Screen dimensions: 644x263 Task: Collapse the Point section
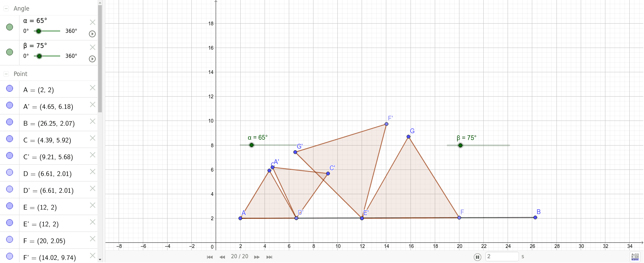[x=6, y=74]
